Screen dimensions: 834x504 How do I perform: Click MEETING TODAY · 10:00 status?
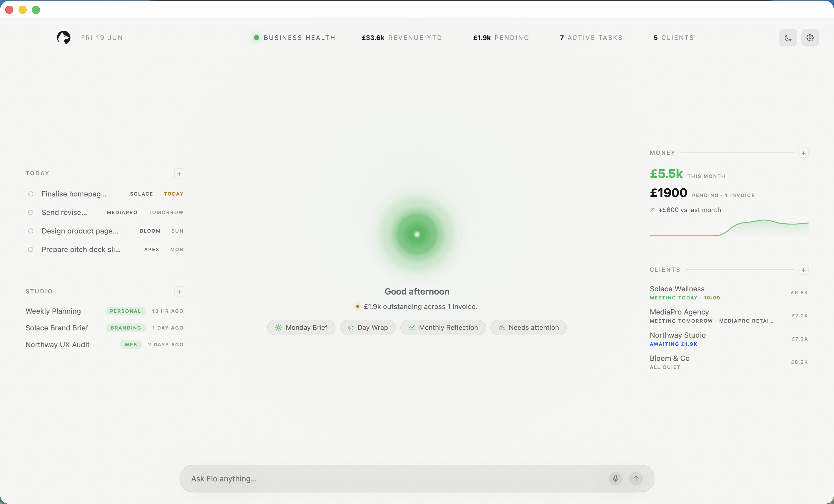pyautogui.click(x=685, y=298)
